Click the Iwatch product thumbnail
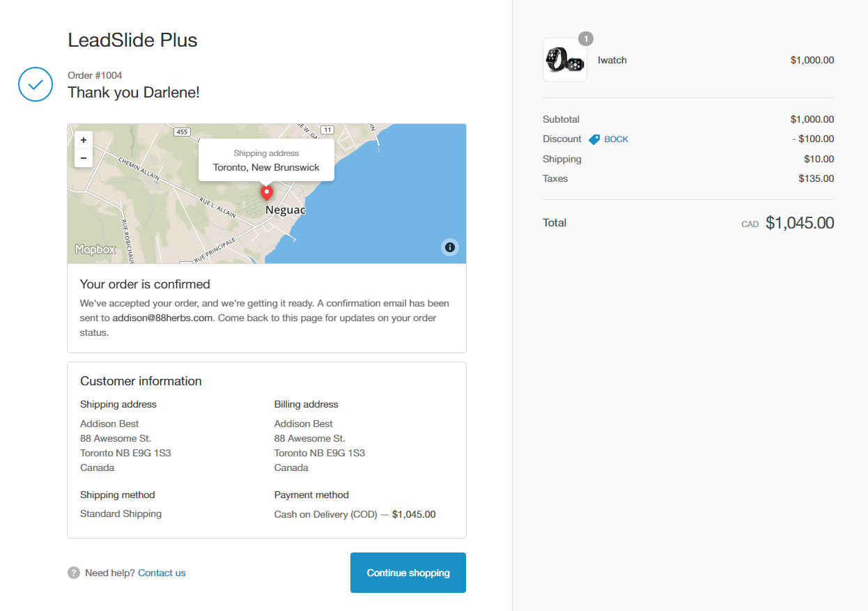 (564, 60)
